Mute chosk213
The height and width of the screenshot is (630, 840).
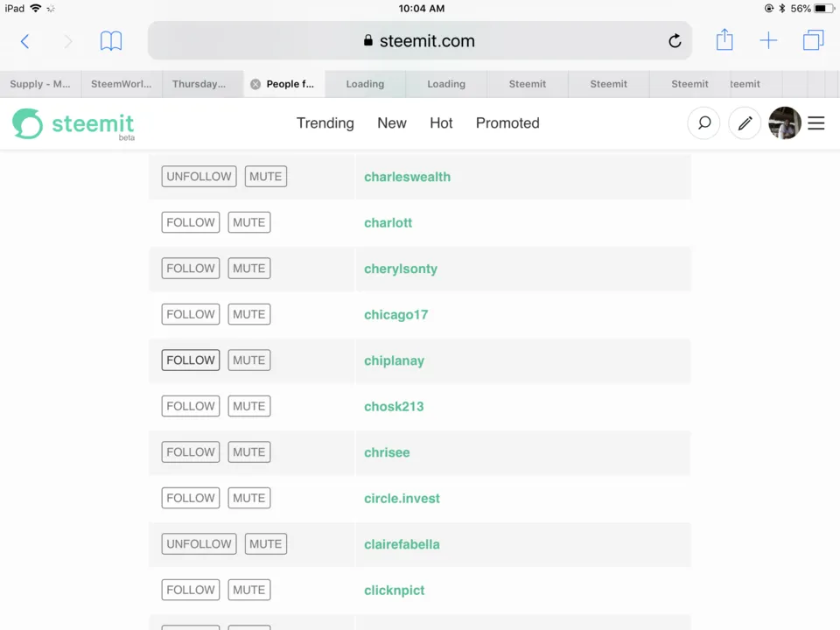pyautogui.click(x=249, y=406)
